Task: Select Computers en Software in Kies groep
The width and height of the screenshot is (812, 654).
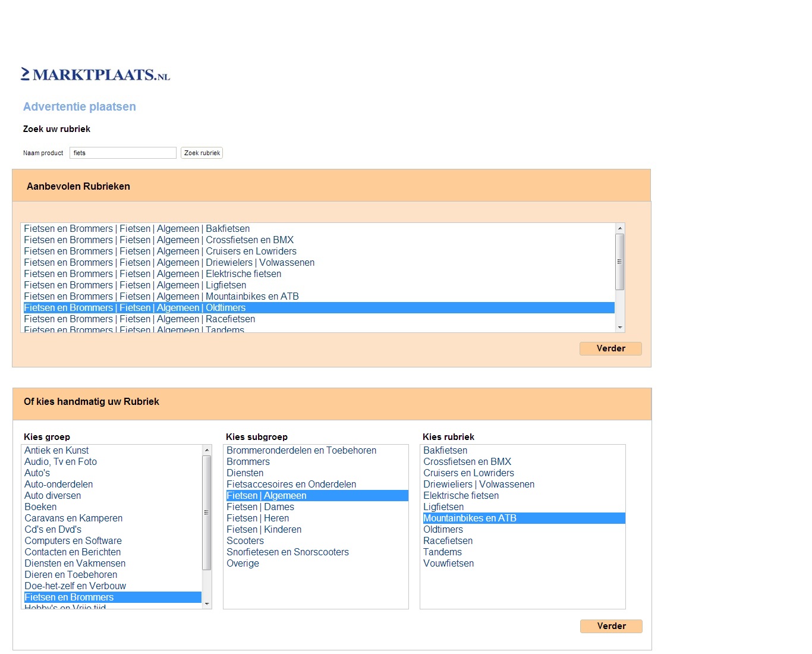Action: pyautogui.click(x=73, y=541)
